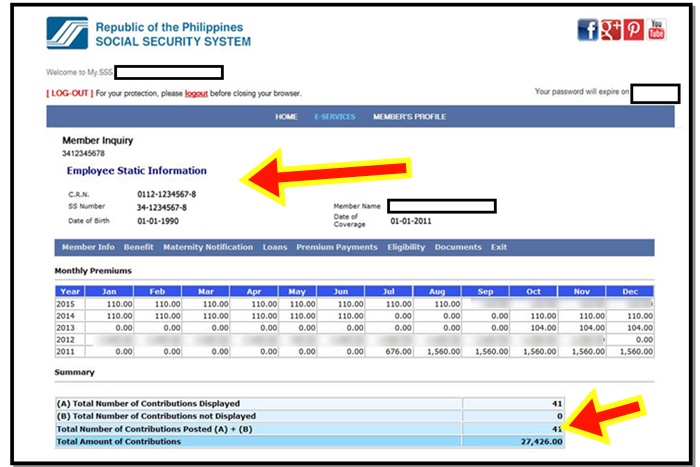Click the Member Inquiry title
The image size is (700, 467).
pyautogui.click(x=97, y=140)
